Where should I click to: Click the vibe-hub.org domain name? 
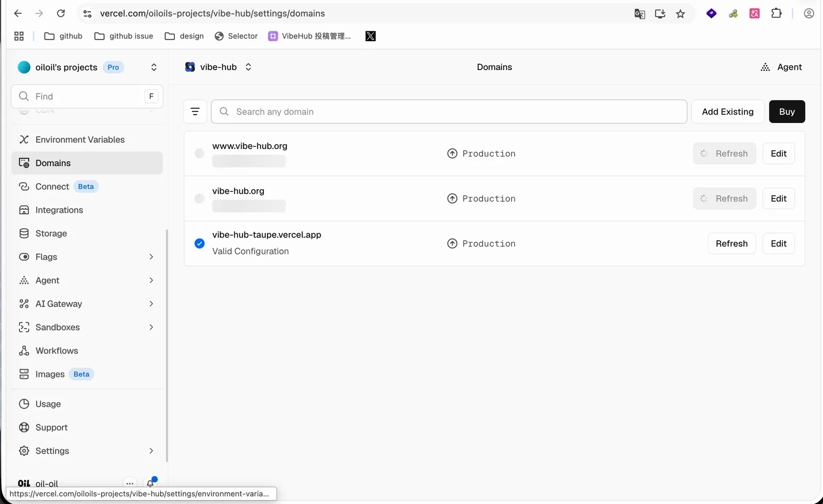pos(238,191)
